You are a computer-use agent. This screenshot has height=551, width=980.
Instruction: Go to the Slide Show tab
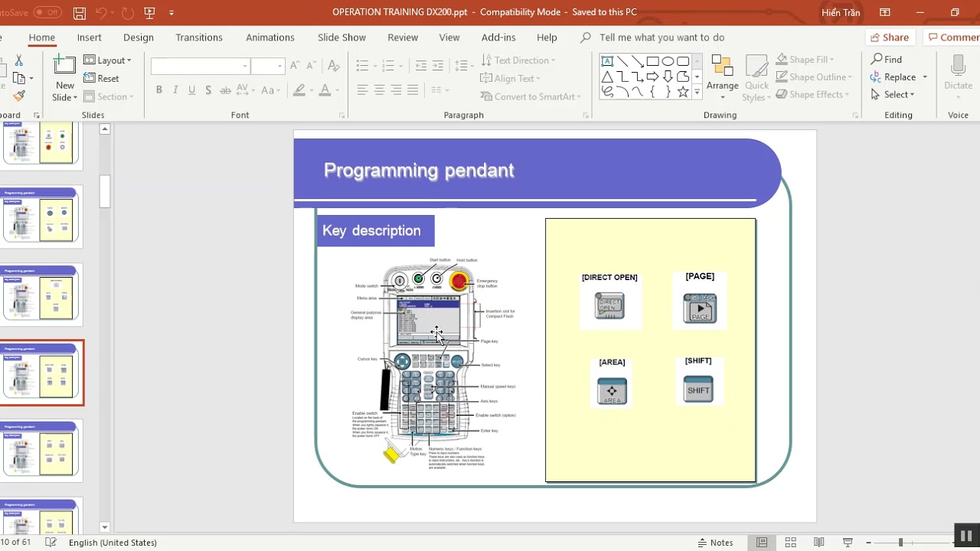[x=341, y=37]
